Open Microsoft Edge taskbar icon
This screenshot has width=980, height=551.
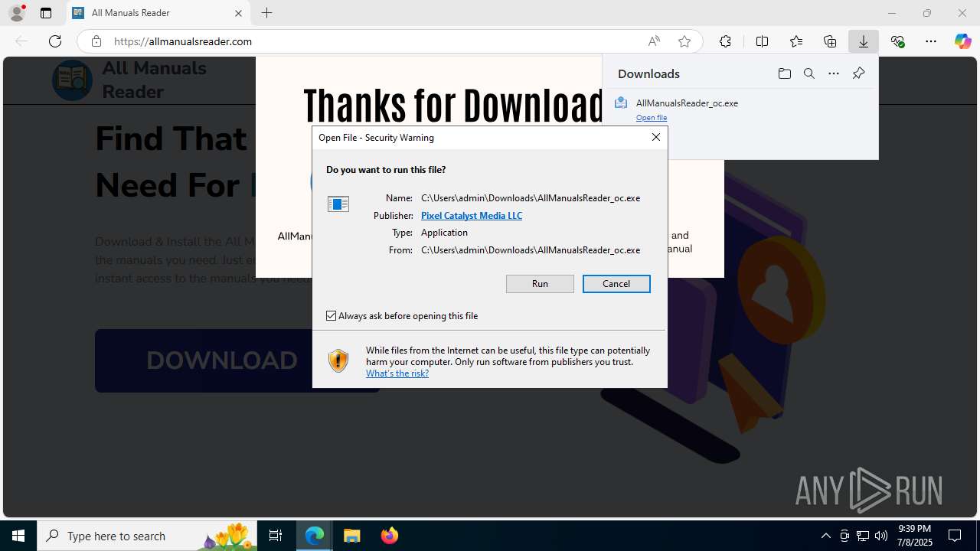pos(315,536)
